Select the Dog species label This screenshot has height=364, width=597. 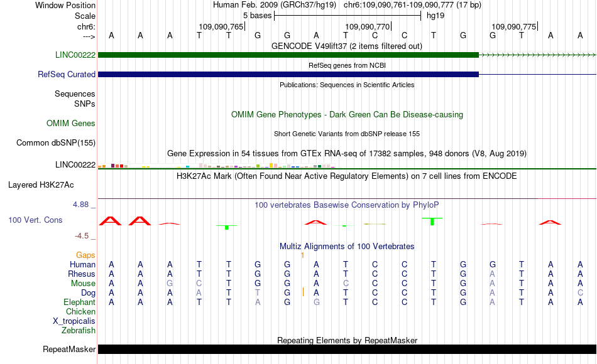click(88, 293)
